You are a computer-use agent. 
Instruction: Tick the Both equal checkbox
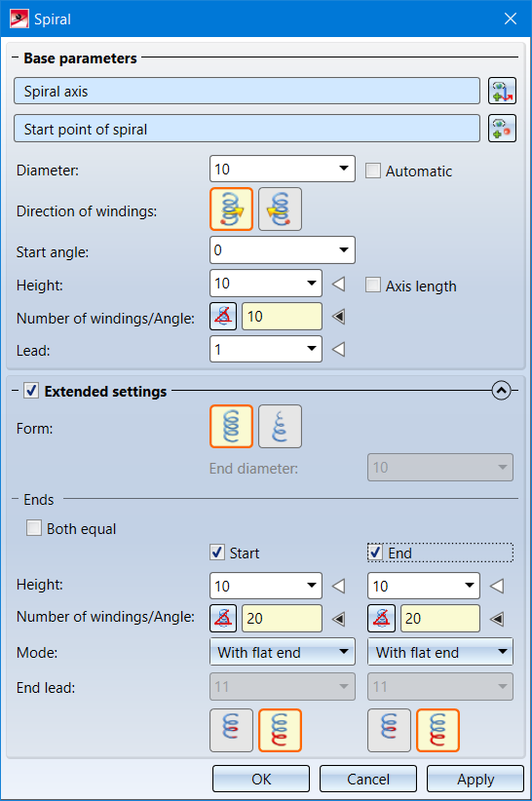[x=34, y=528]
